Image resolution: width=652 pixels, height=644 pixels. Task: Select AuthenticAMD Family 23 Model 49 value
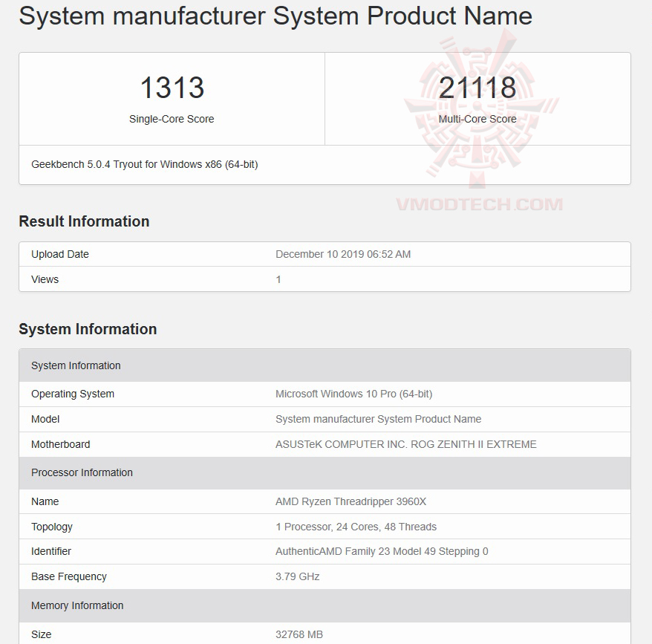tap(382, 552)
